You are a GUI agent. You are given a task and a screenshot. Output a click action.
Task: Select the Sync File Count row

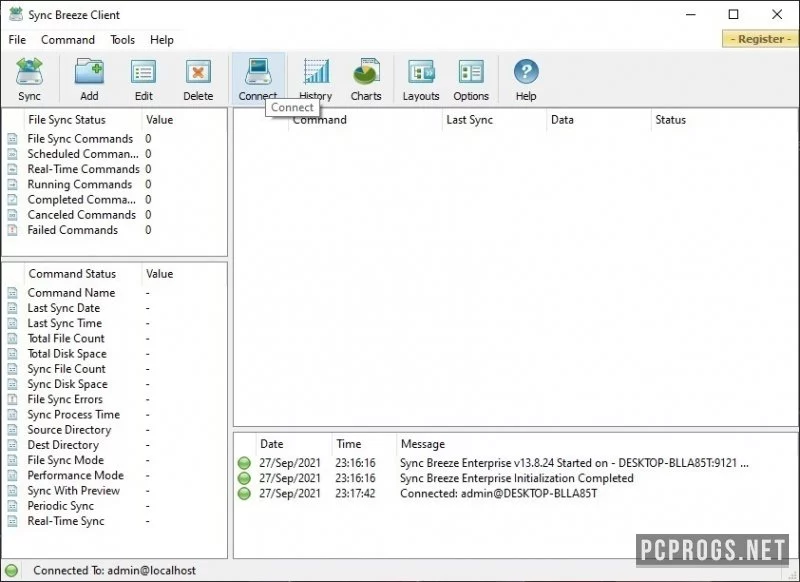click(x=115, y=369)
